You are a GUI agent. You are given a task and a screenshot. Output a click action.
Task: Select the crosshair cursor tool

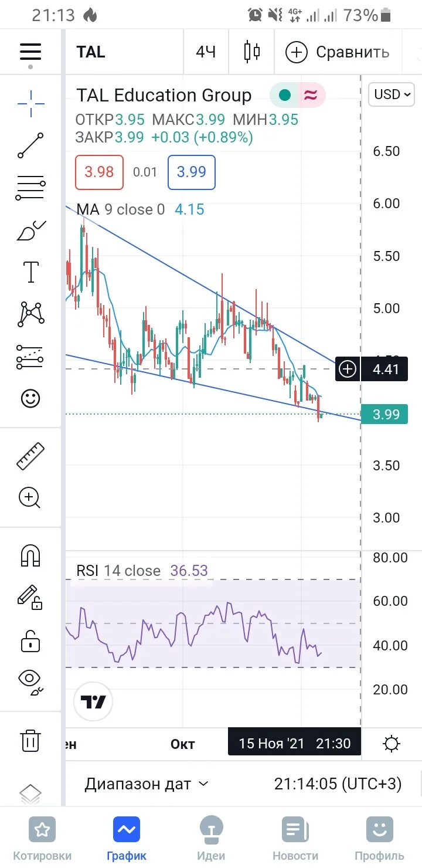click(30, 104)
